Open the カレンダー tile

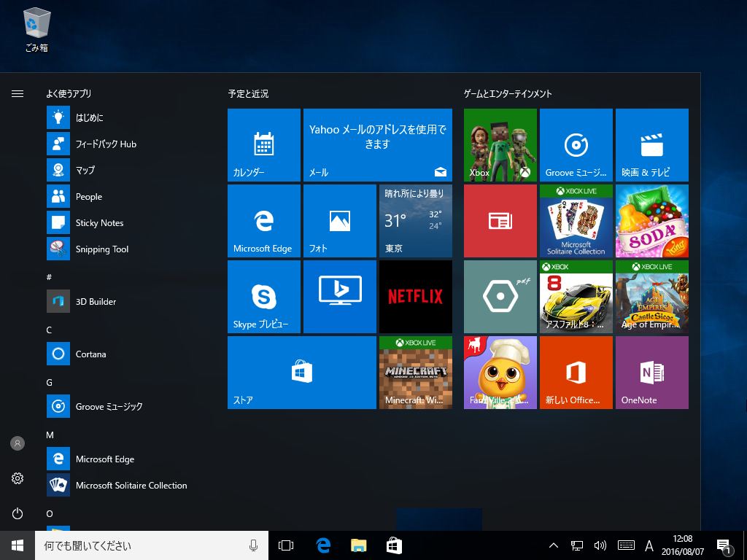263,145
